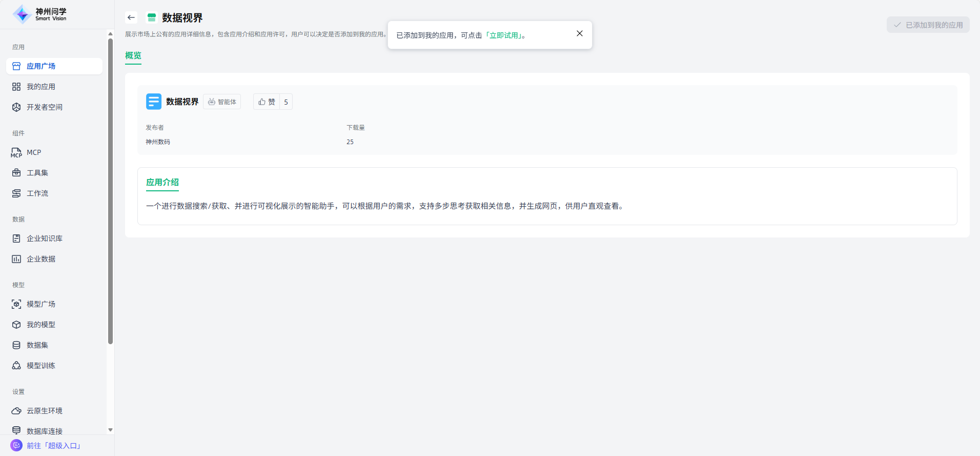Click the 立即试用 link in the notification
The image size is (980, 456).
pyautogui.click(x=503, y=35)
